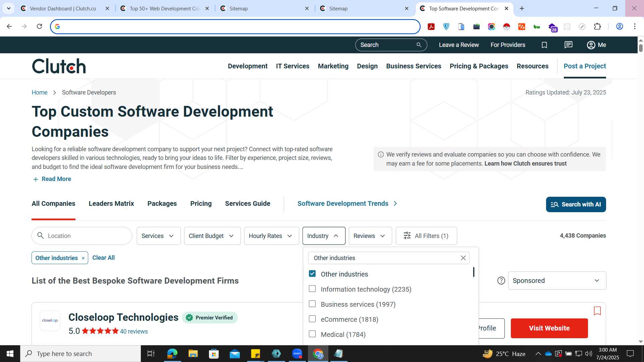Open Development nav menu

point(248,66)
